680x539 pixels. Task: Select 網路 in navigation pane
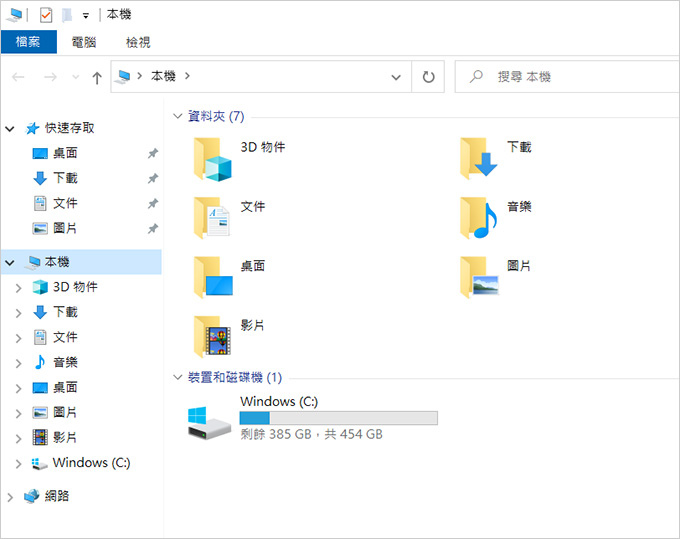(x=56, y=496)
